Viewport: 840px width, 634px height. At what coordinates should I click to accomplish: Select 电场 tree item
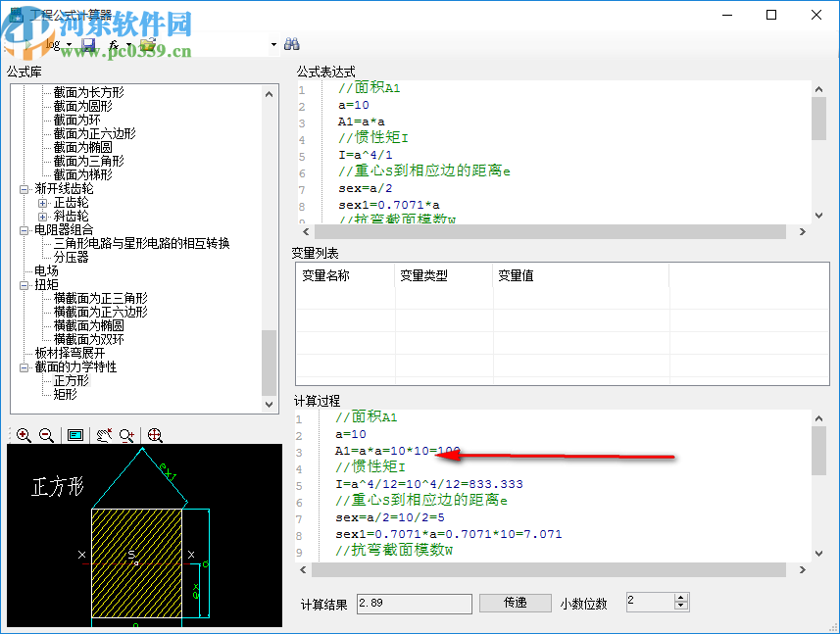(47, 271)
